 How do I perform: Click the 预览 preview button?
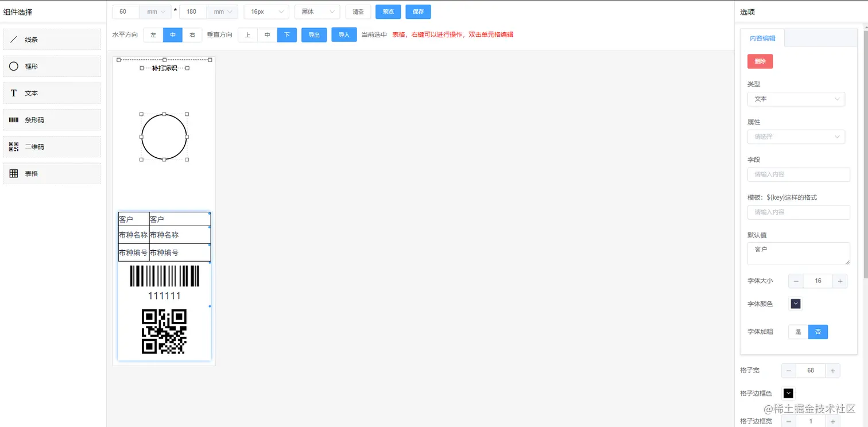click(387, 11)
